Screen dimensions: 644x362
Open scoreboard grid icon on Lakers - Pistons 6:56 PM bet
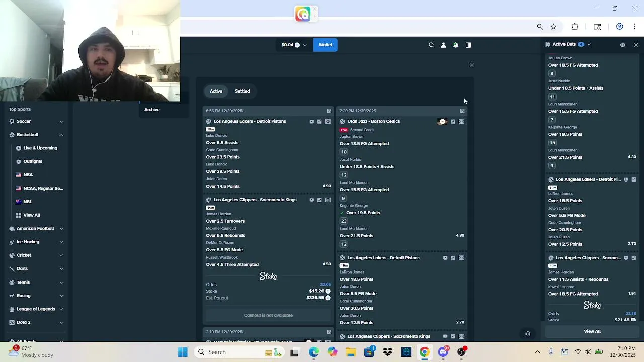click(x=328, y=121)
